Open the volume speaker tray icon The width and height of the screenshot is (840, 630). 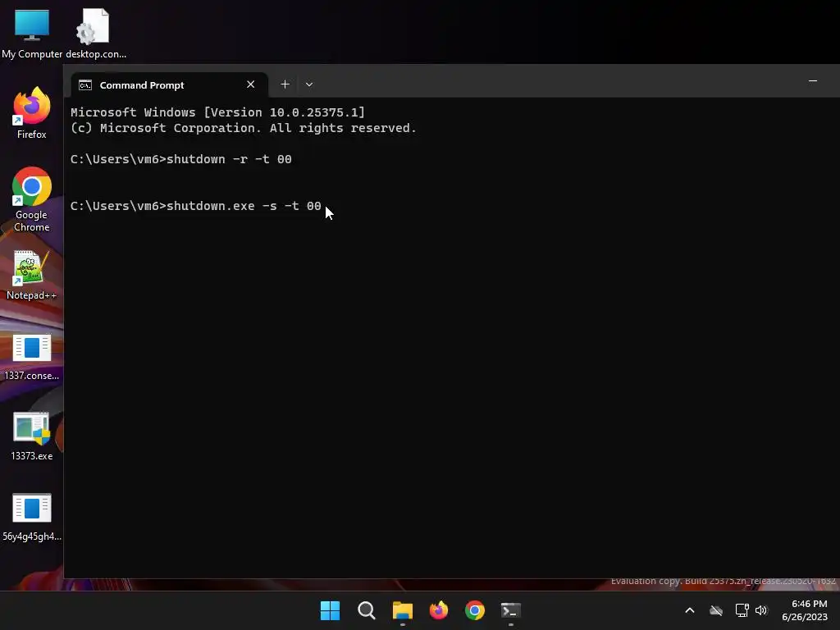[x=761, y=610]
